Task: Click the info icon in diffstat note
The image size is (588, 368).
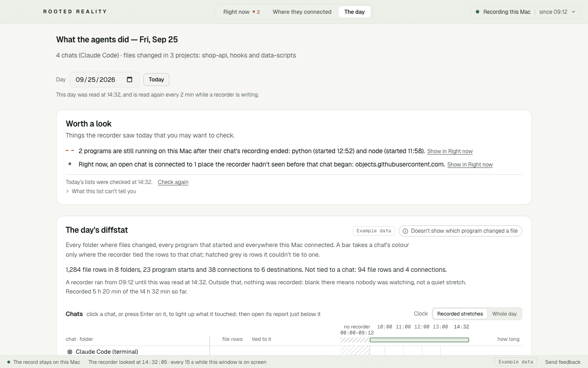Action: pos(405,231)
